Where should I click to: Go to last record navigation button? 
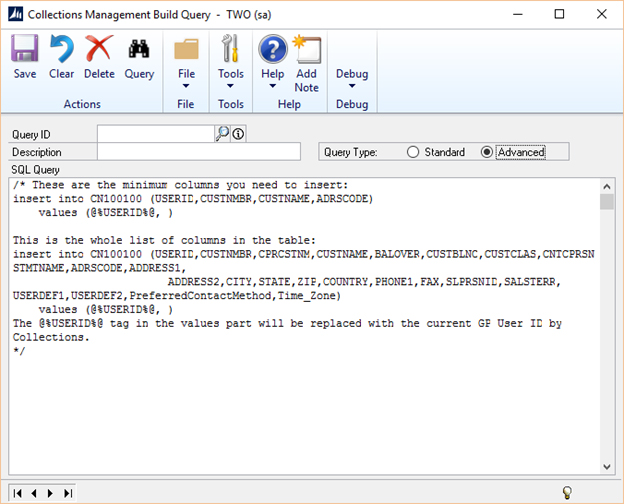[68, 493]
